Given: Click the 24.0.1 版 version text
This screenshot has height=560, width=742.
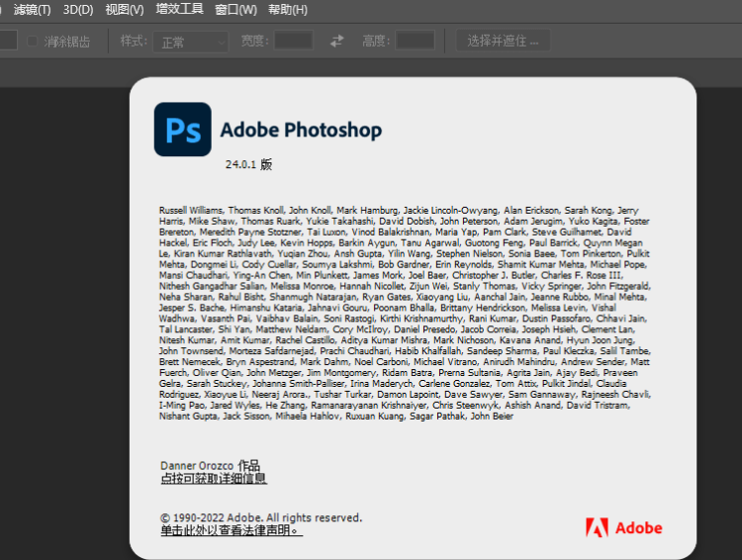Looking at the screenshot, I should tap(249, 164).
